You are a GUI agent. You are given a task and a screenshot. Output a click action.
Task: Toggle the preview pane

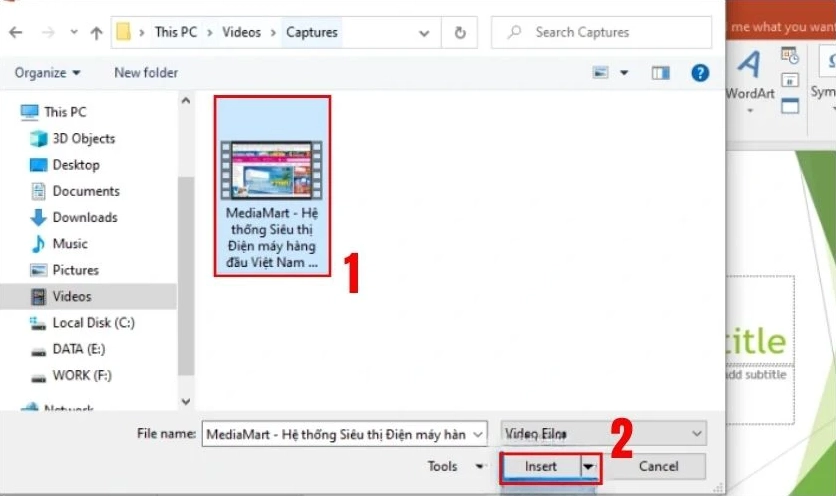point(661,73)
